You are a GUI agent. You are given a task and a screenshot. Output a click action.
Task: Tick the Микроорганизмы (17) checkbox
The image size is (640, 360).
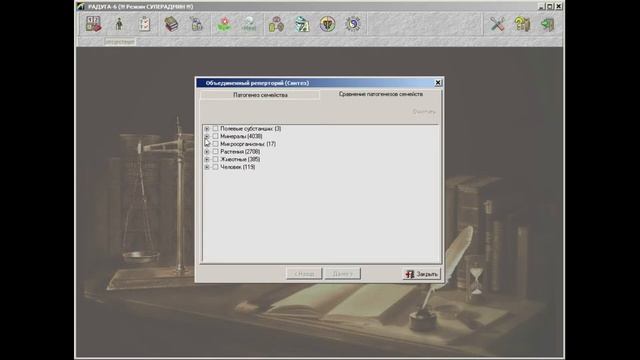pos(216,144)
